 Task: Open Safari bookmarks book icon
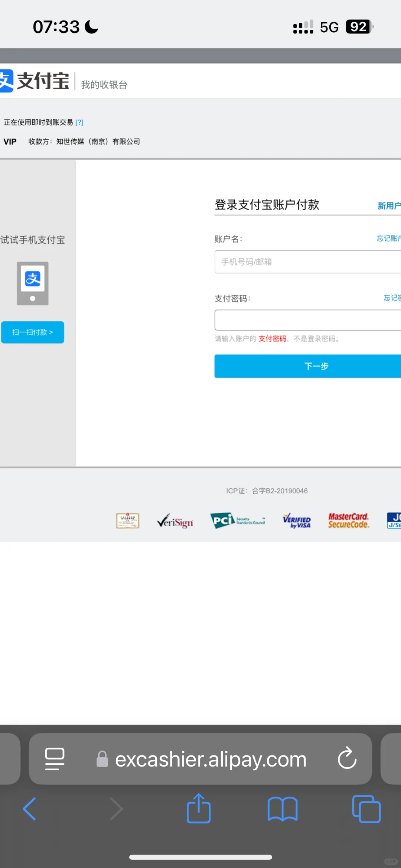point(283,809)
